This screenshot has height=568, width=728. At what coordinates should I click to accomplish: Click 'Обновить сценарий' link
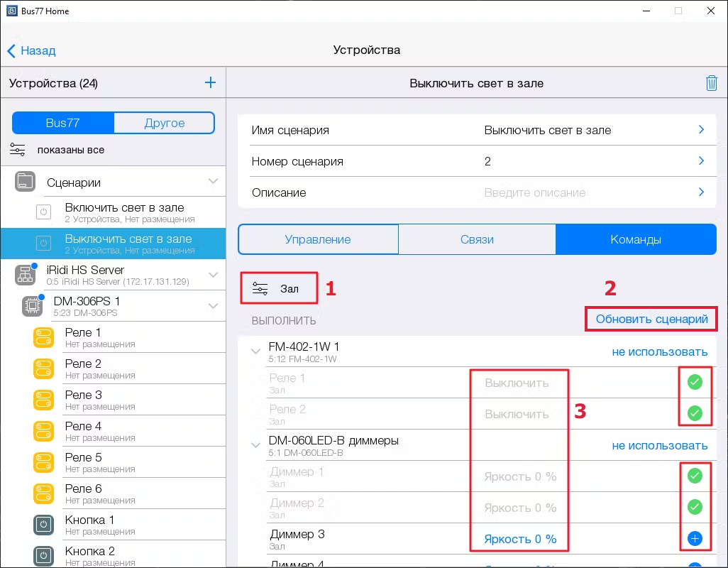tap(651, 319)
